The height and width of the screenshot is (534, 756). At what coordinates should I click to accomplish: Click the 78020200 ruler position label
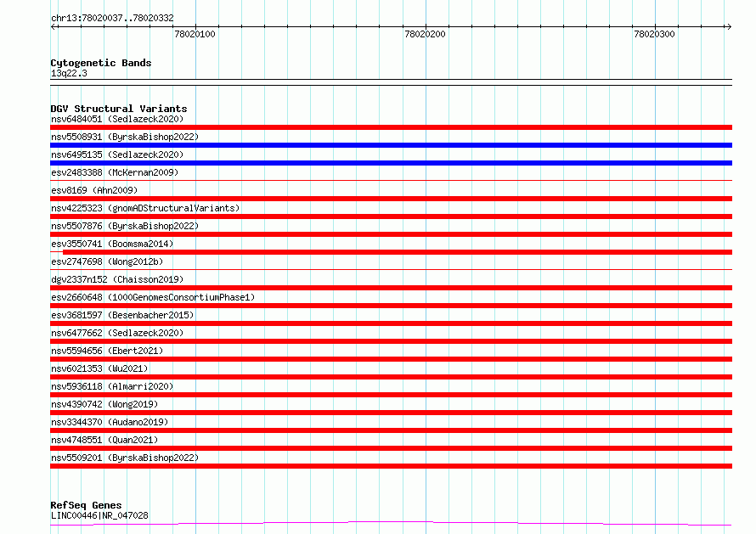425,34
